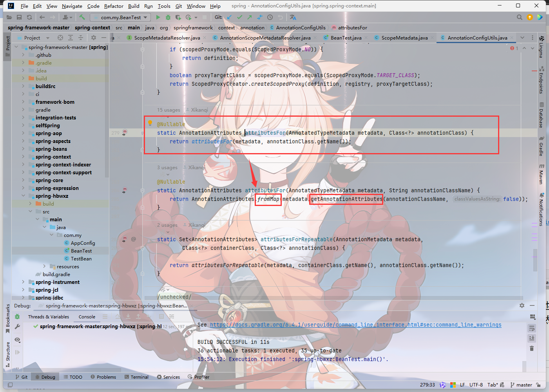Open the com.my.BeanTest run configuration dropdown
549x392 pixels.
121,17
